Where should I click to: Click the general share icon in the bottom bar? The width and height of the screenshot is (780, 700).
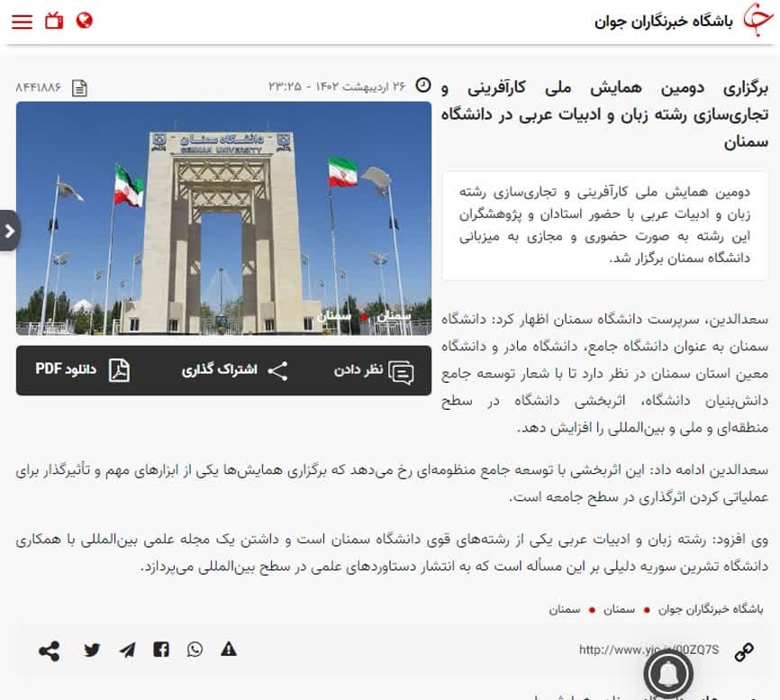click(49, 650)
